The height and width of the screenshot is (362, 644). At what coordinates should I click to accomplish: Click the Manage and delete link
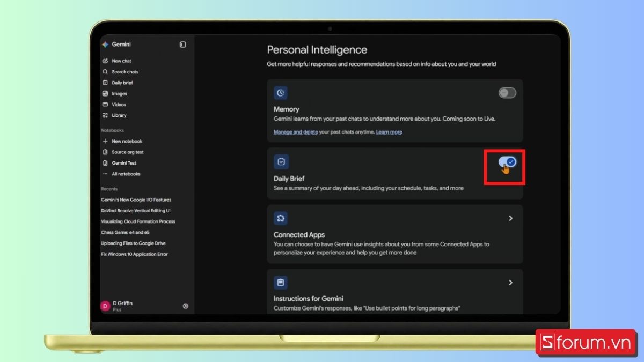click(x=296, y=132)
